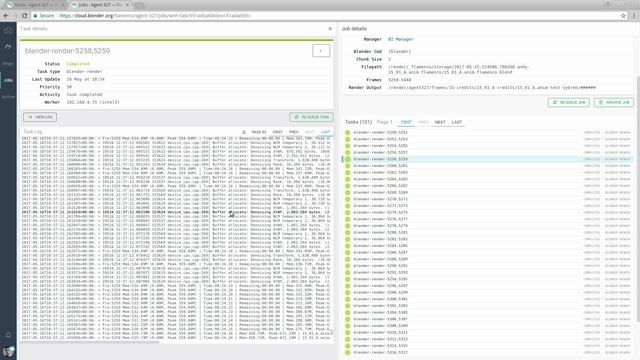Click the square button beside the task title
Viewport: 640px width, 360px height.
[321, 51]
